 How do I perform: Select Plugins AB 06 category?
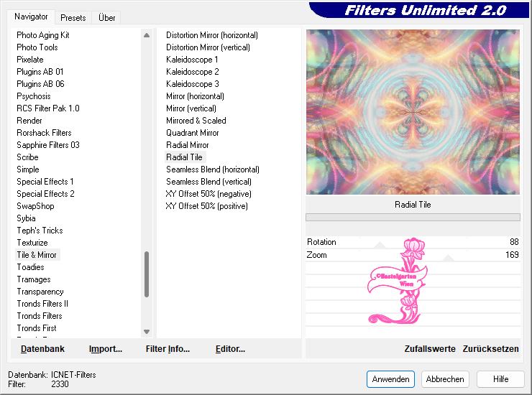tap(40, 84)
